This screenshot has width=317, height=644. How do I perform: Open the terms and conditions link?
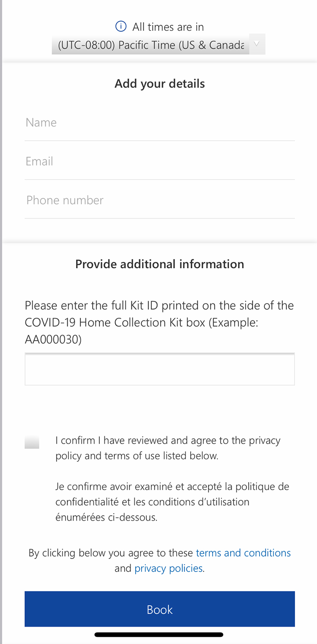243,553
